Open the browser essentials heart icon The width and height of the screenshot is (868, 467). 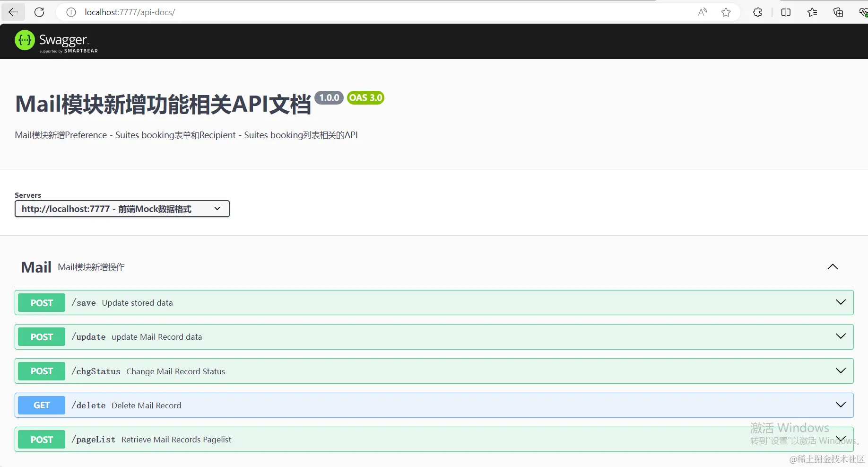(x=863, y=12)
